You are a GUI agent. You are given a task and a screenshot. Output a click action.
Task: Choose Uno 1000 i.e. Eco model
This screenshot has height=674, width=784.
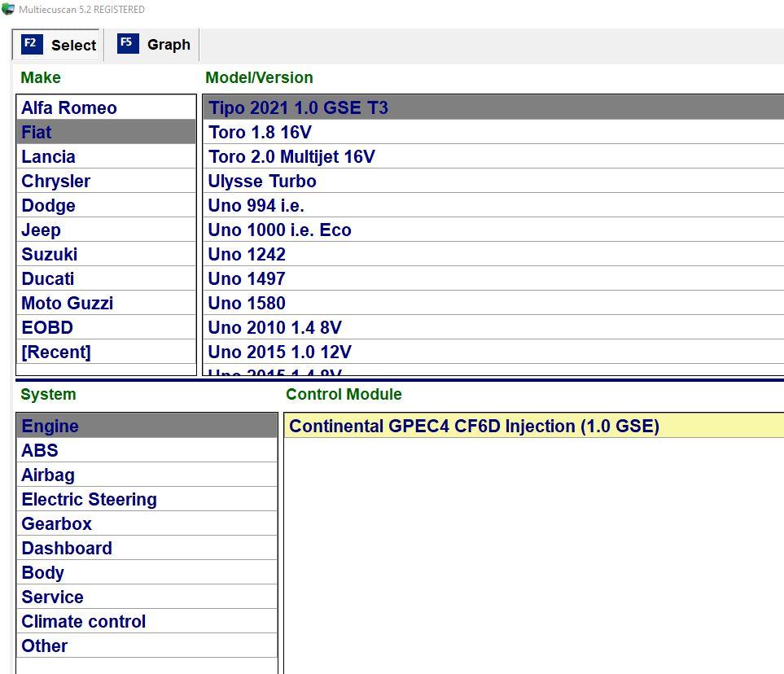click(x=279, y=230)
